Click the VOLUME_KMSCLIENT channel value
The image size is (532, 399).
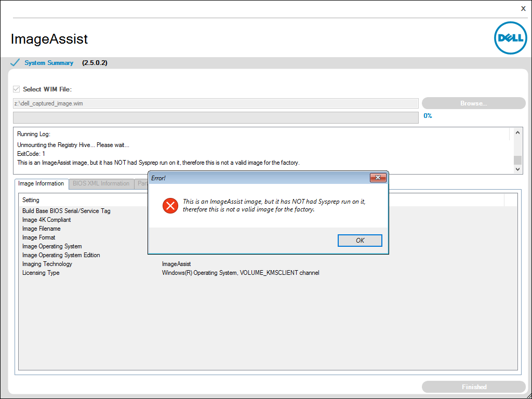coord(241,273)
